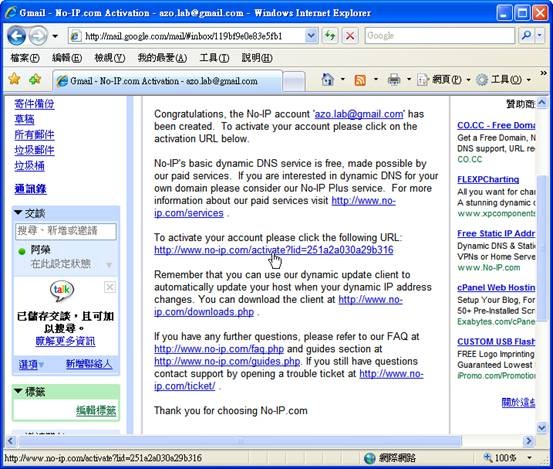Expand the feeds dropdown arrow
Viewport: 553px width, 469px height.
click(x=376, y=80)
